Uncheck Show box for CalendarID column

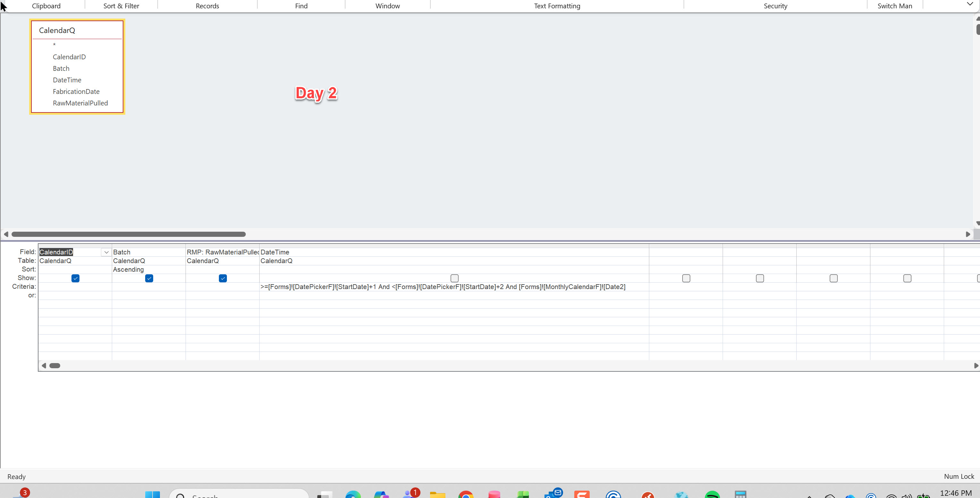[75, 278]
